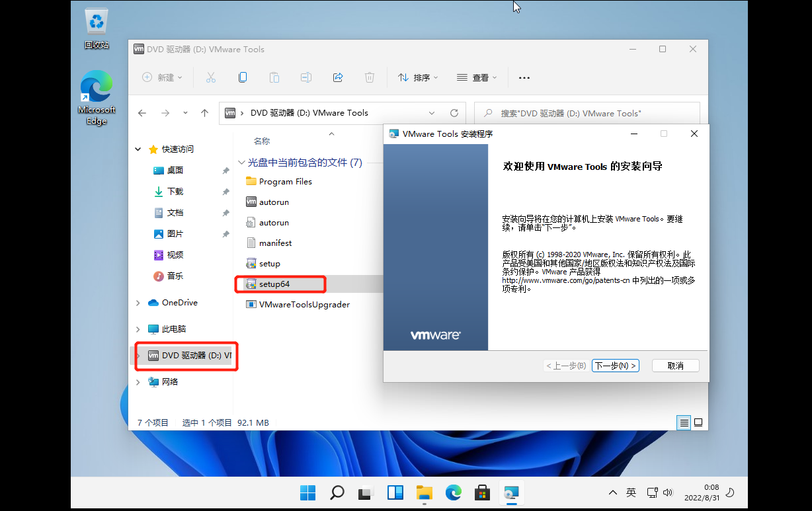Click the address bar path DVD 驱动器 (D:)
812x511 pixels.
pos(309,113)
